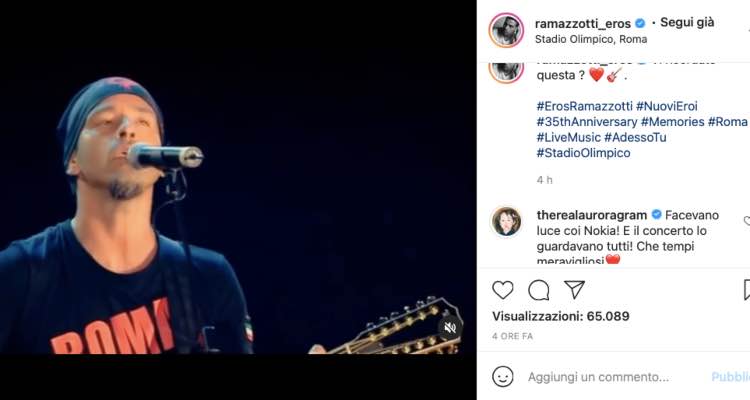Open therealauroragram commenter avatar
Screen dimensions: 750x400
507,222
